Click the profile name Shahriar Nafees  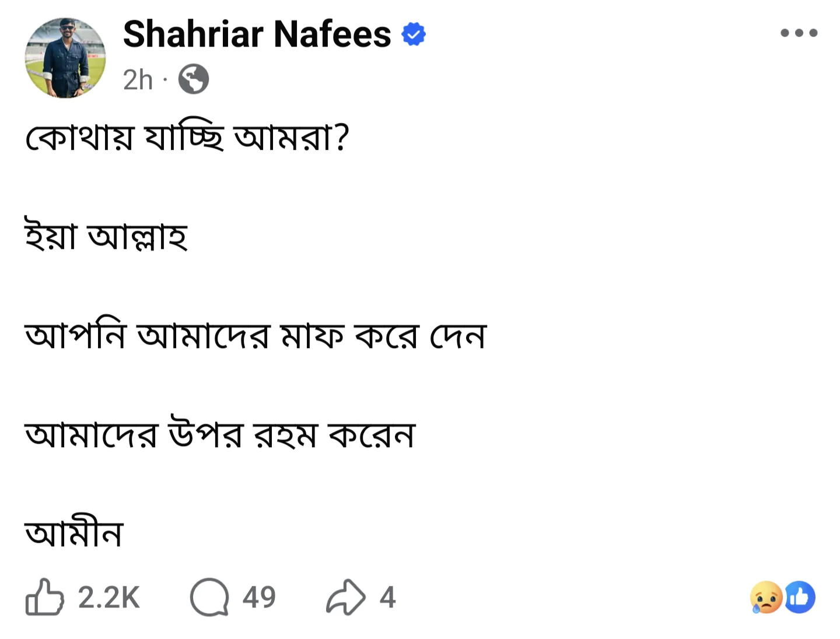pos(256,34)
